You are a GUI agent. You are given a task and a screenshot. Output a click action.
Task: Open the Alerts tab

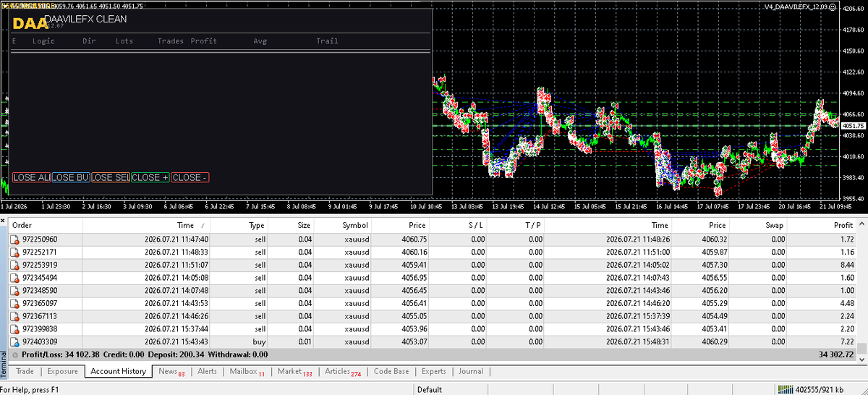pos(207,372)
